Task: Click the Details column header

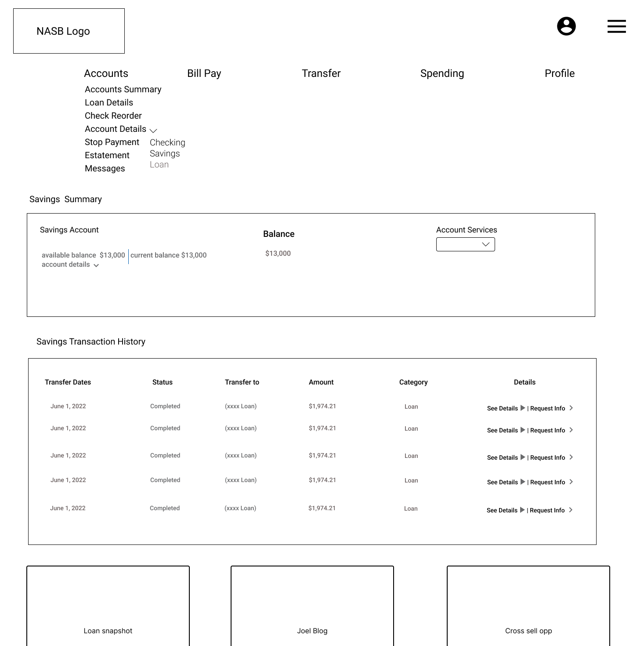Action: (x=525, y=382)
